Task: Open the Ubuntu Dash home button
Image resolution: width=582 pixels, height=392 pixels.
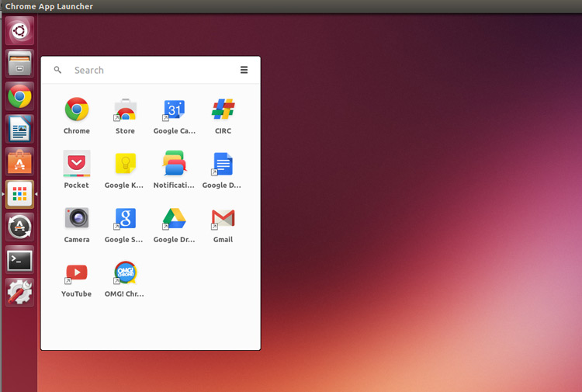Action: coord(19,31)
